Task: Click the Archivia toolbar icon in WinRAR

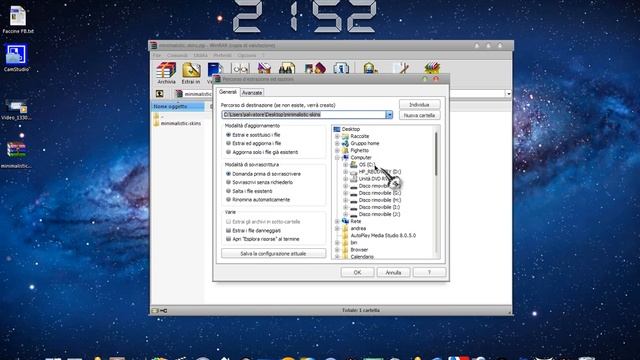Action: click(166, 73)
